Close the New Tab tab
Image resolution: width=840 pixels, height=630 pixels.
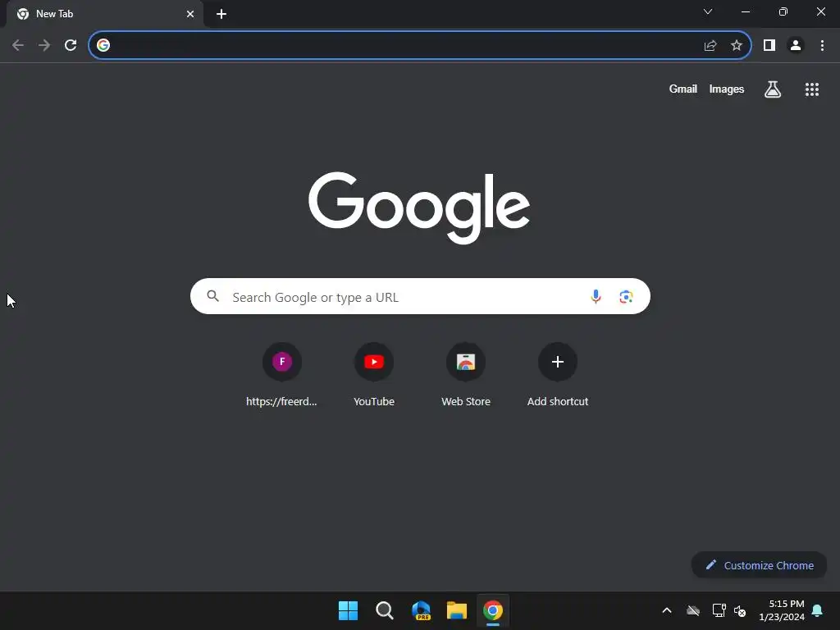(190, 14)
